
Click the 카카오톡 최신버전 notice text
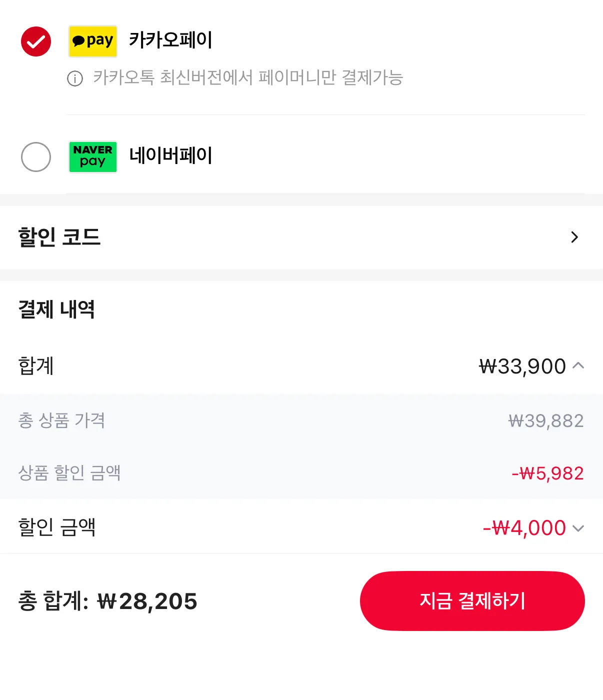248,78
